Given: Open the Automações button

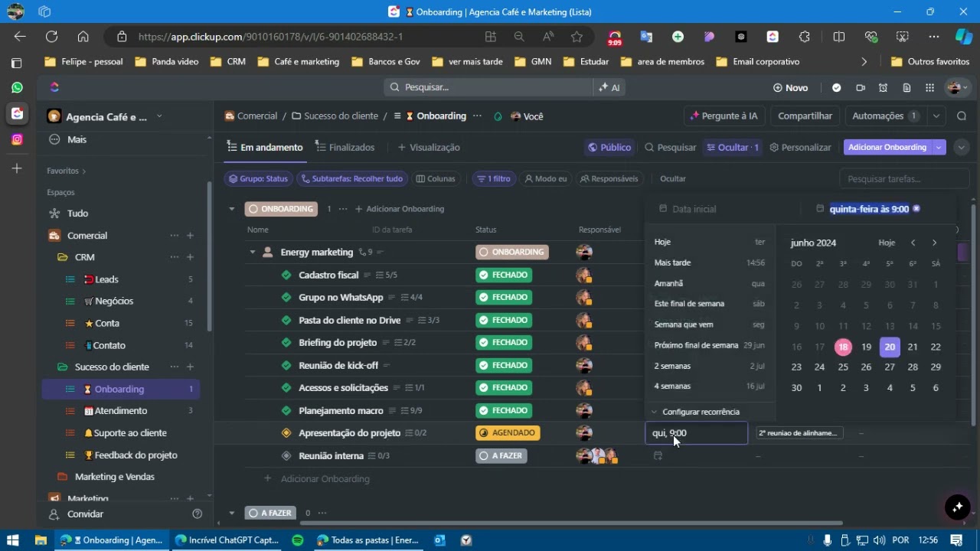Looking at the screenshot, I should point(885,116).
